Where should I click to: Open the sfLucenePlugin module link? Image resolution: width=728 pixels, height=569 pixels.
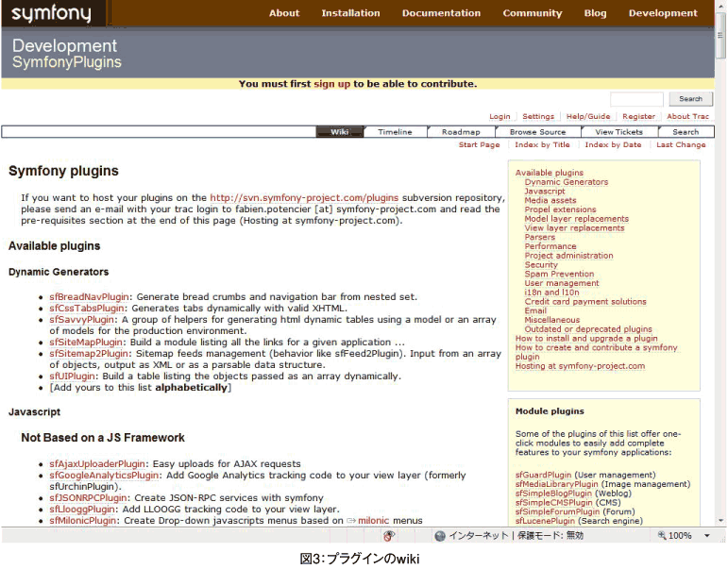tap(545, 521)
